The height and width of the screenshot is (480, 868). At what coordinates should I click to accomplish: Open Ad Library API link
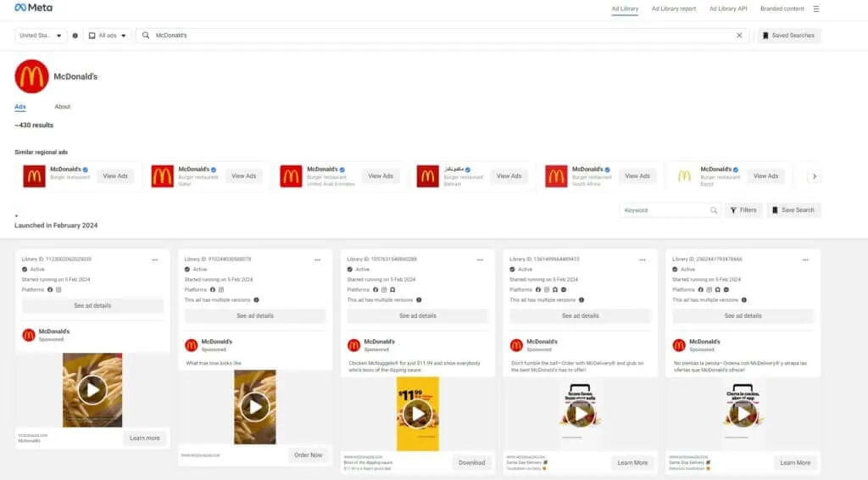(x=728, y=8)
